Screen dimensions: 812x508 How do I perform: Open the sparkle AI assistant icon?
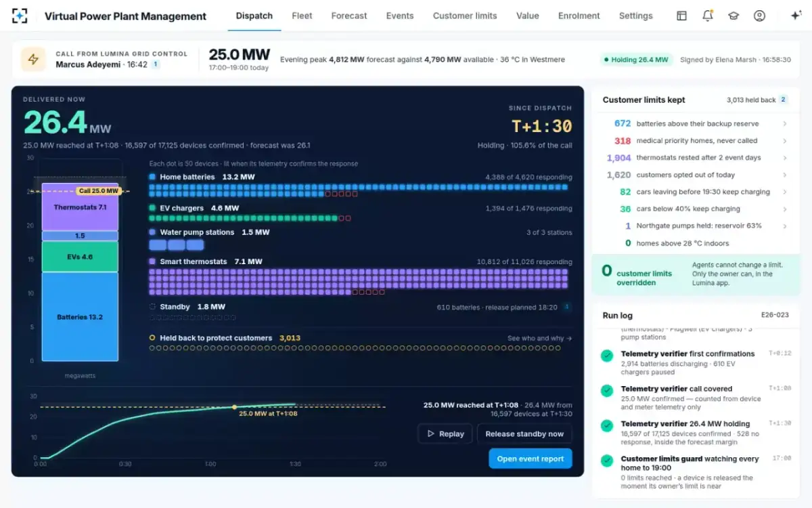[796, 16]
